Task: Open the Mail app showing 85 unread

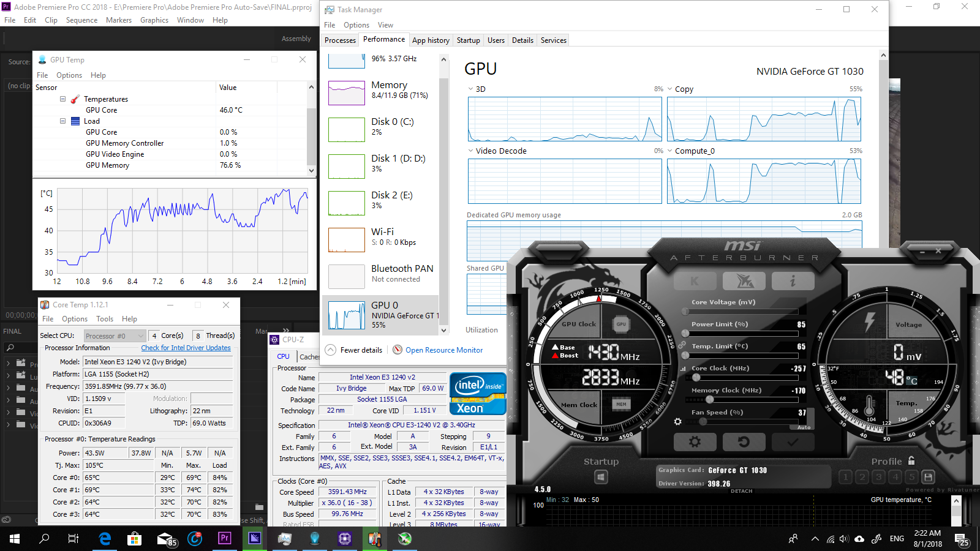Action: click(165, 539)
